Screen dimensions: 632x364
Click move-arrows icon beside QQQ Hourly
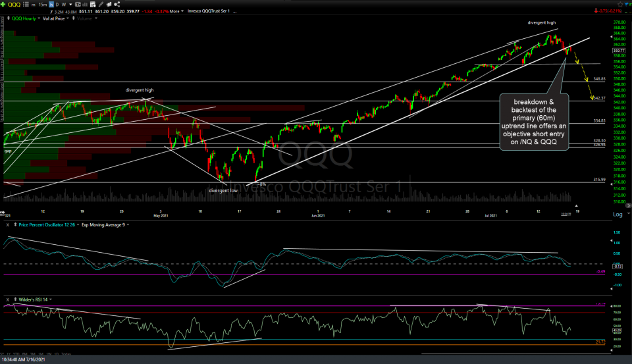[9, 18]
